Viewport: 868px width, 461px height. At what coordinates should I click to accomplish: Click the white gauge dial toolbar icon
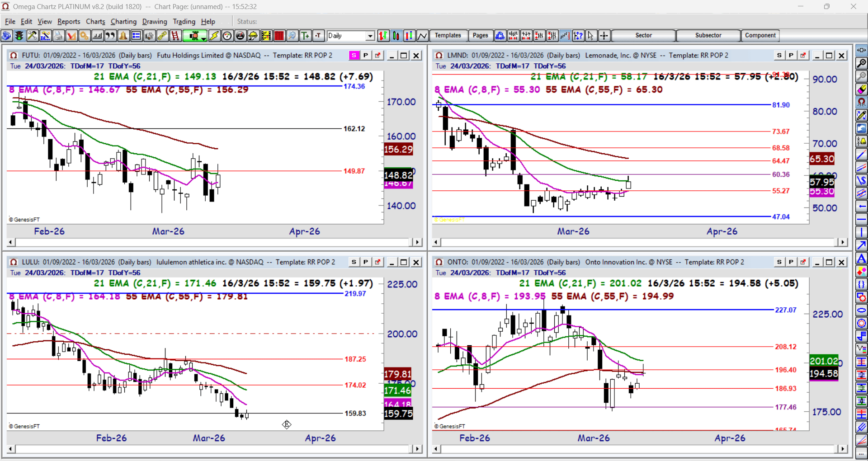pos(227,36)
